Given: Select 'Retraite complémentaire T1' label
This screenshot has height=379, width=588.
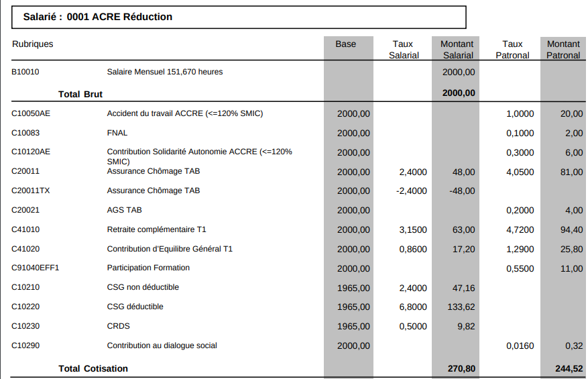Looking at the screenshot, I should point(156,229).
